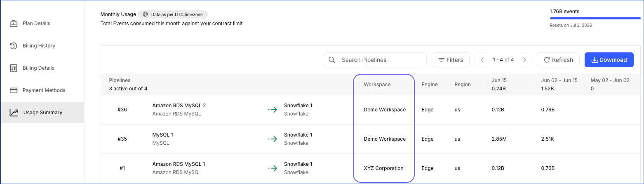Image resolution: width=644 pixels, height=184 pixels.
Task: Open Billing History section
Action: point(42,46)
